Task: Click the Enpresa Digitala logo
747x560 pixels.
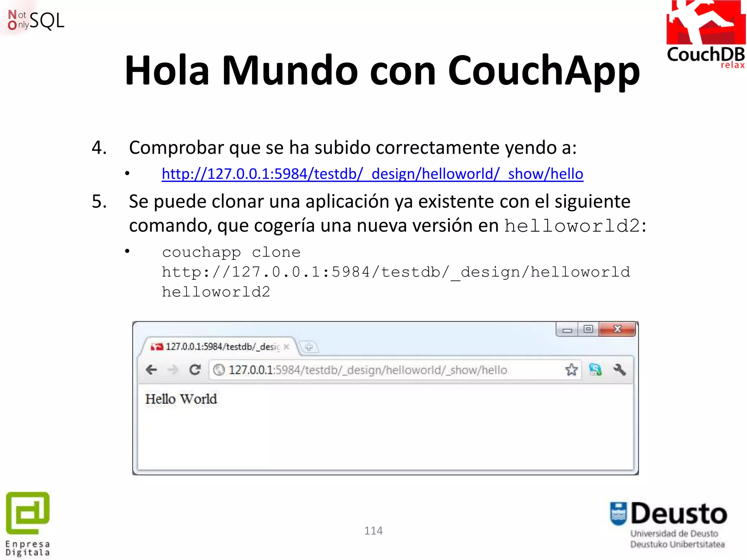Action: tap(28, 524)
